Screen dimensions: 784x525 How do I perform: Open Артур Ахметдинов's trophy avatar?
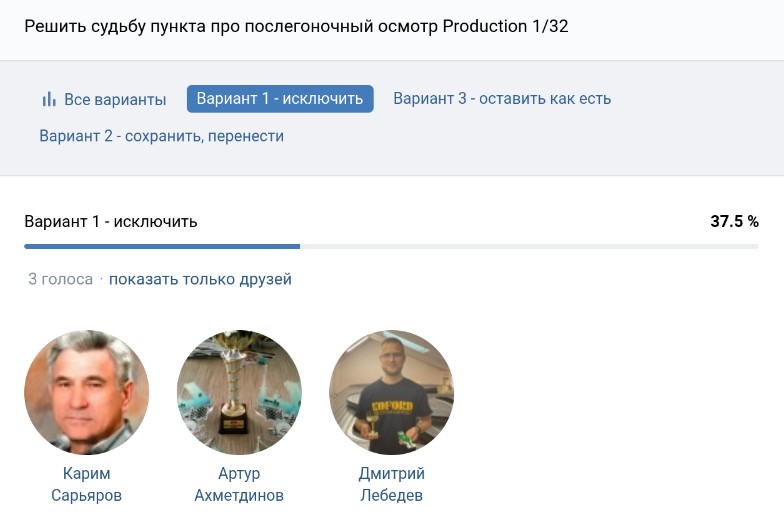239,393
